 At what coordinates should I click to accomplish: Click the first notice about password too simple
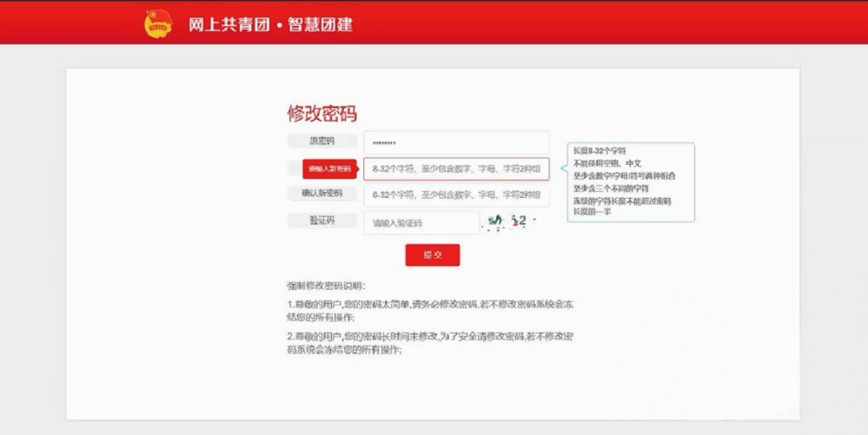click(x=430, y=310)
